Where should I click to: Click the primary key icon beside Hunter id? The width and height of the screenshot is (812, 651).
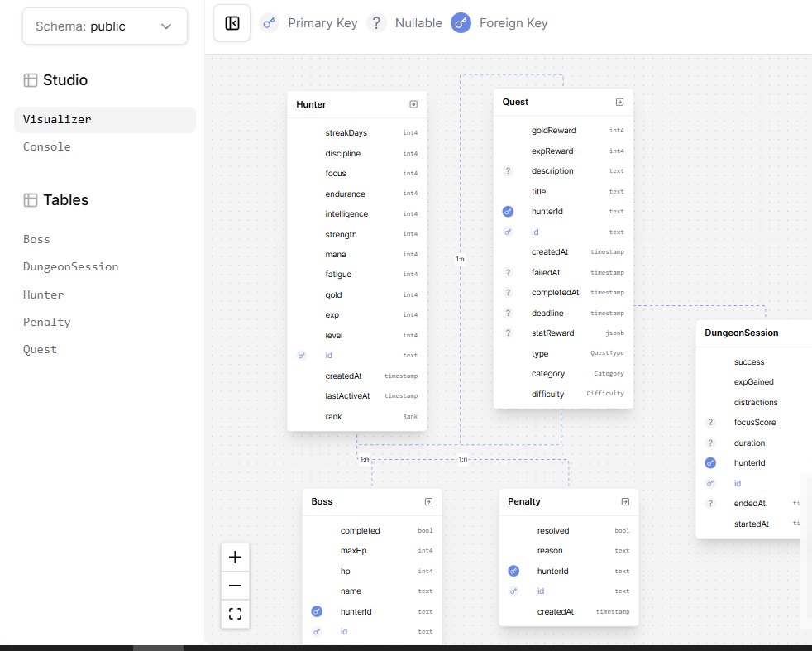tap(301, 356)
